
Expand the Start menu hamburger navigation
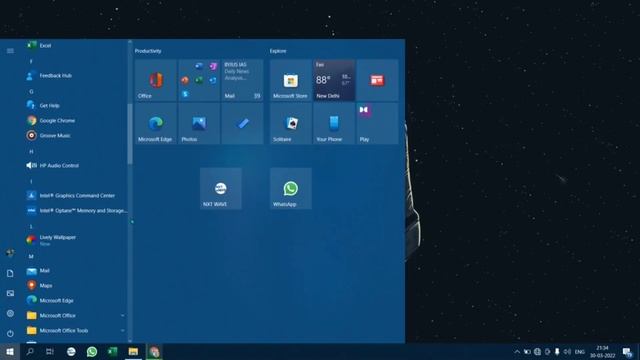[10, 51]
